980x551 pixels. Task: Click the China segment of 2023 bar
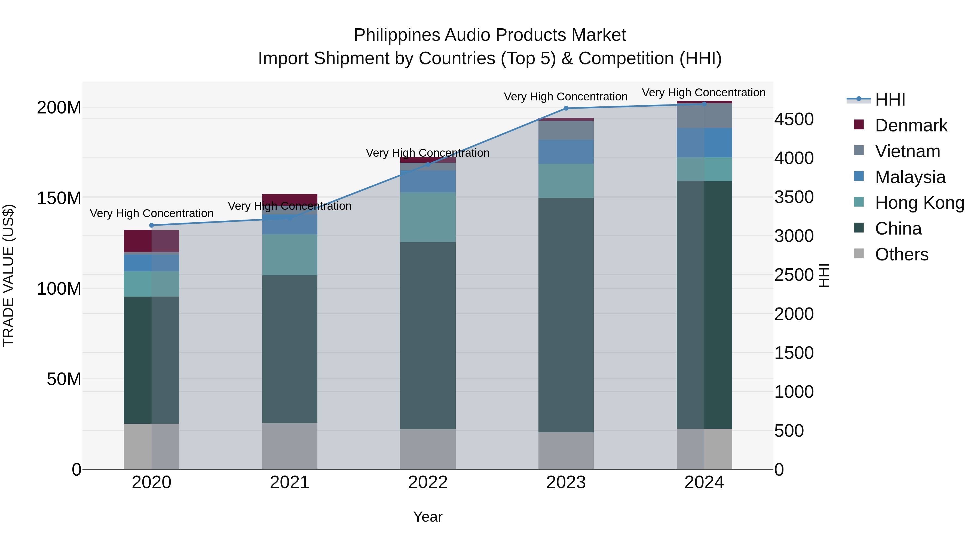566,315
